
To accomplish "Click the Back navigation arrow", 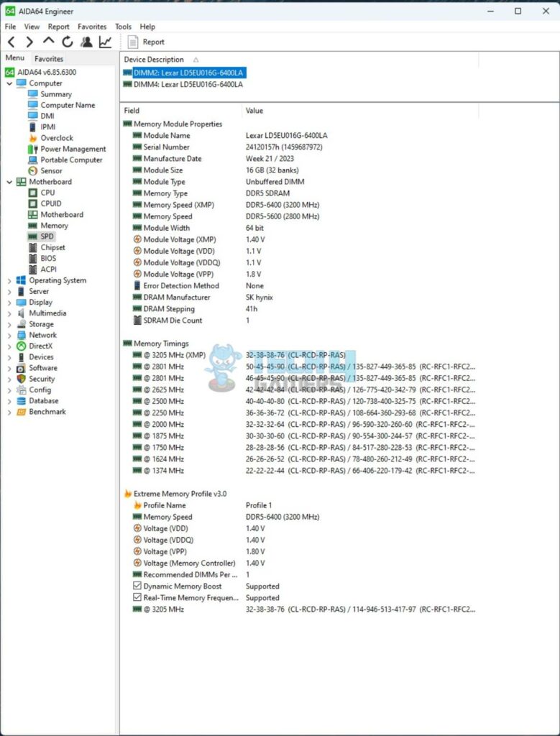I will (x=12, y=42).
